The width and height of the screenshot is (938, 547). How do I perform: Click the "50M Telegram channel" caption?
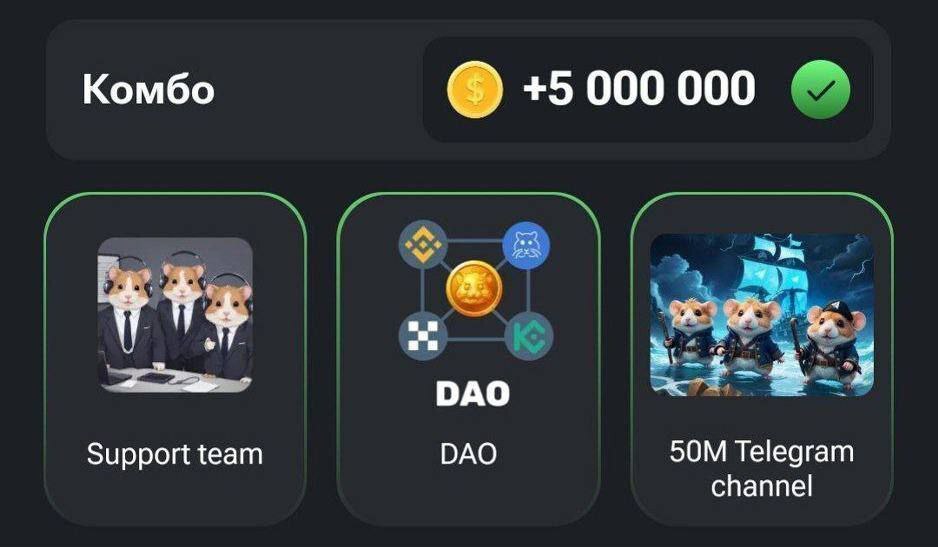click(762, 469)
